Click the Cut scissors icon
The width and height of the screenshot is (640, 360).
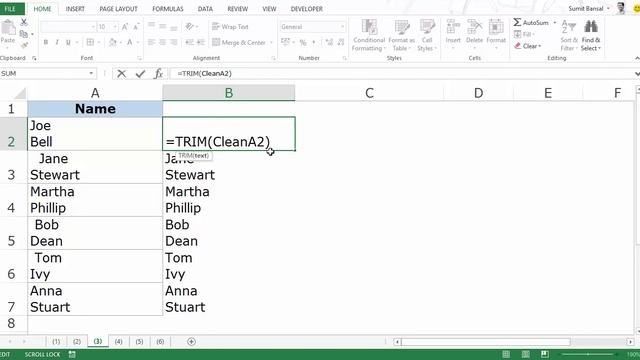pos(24,22)
